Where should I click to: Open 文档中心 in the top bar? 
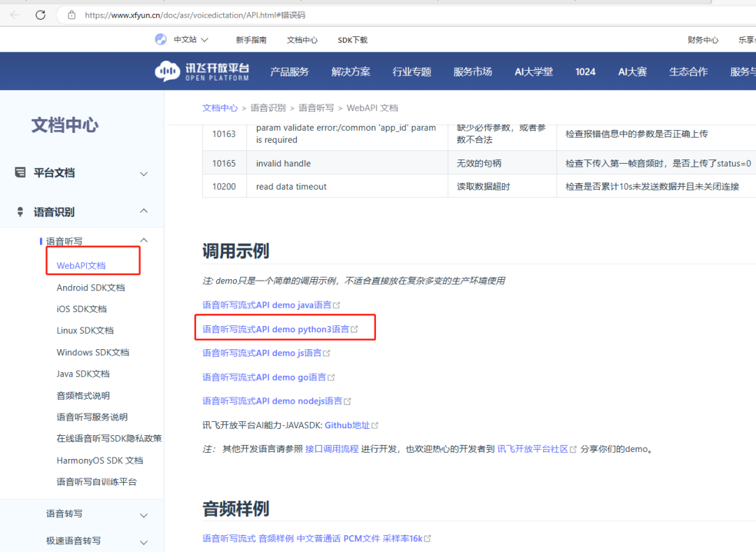(x=302, y=40)
